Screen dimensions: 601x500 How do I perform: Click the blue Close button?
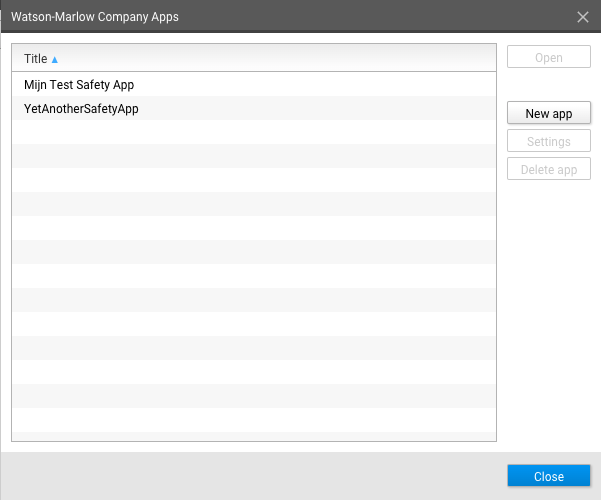548,476
